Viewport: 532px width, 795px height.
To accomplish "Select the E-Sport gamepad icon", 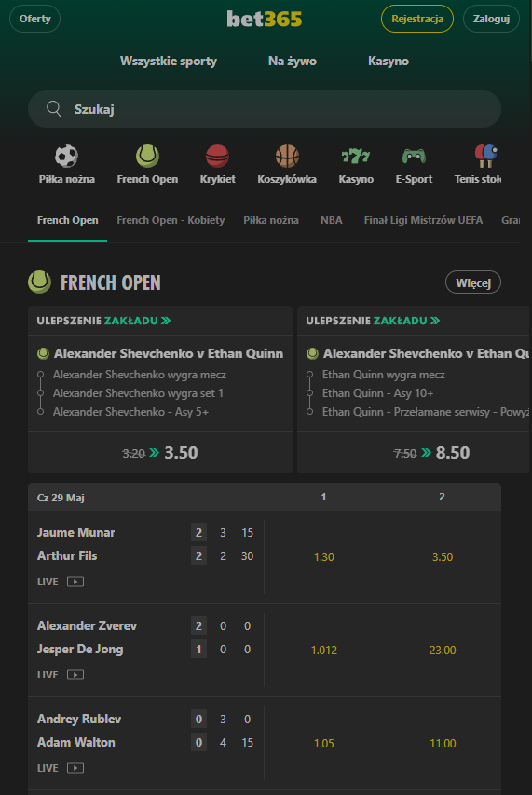I will [x=414, y=156].
